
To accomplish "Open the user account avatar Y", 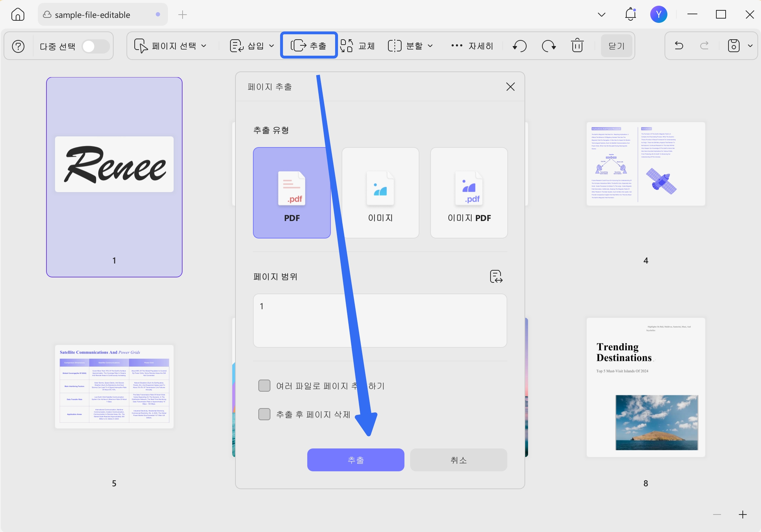I will click(658, 14).
